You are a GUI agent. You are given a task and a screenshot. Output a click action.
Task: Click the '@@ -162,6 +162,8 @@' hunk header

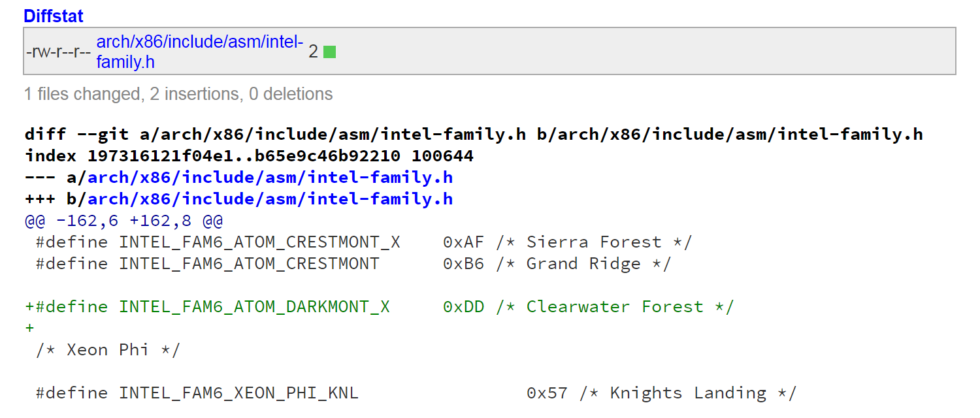coord(124,221)
